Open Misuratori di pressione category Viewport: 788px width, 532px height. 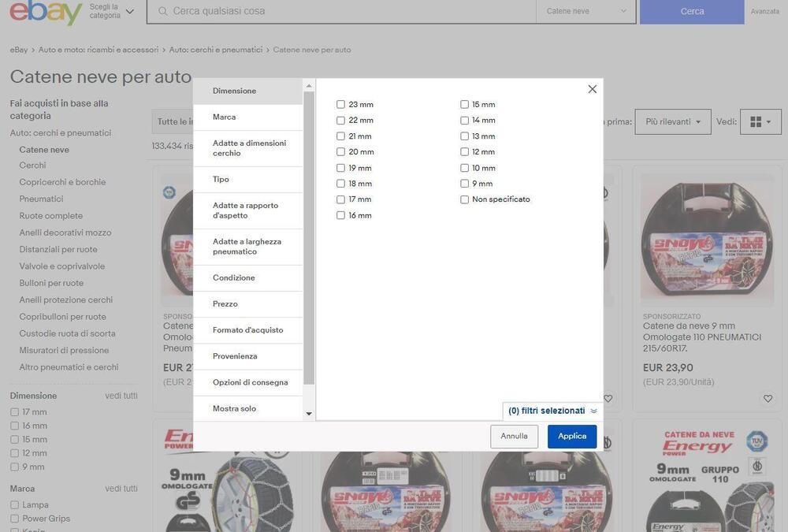tap(64, 351)
